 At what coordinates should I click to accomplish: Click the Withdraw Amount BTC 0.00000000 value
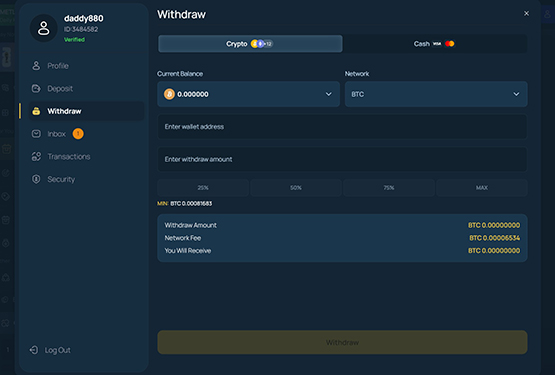(494, 225)
